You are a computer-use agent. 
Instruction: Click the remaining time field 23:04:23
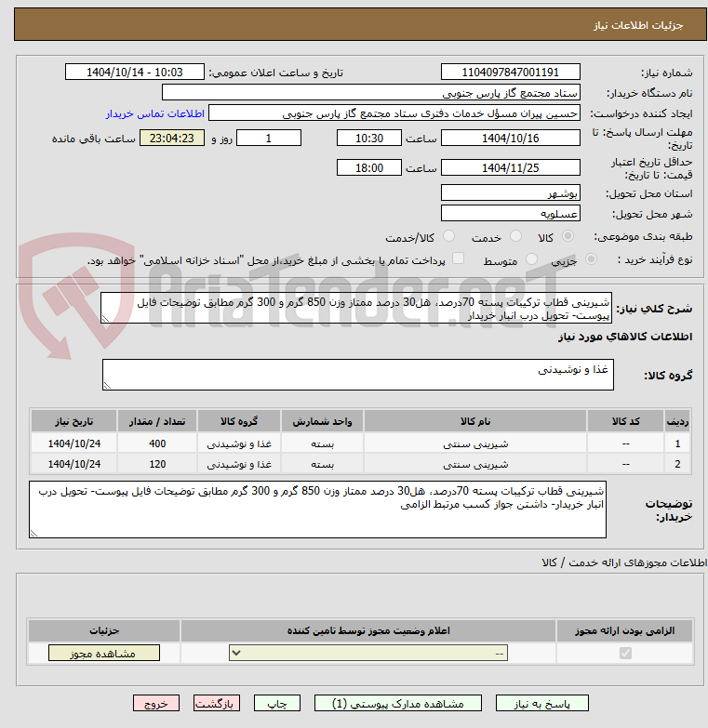172,138
